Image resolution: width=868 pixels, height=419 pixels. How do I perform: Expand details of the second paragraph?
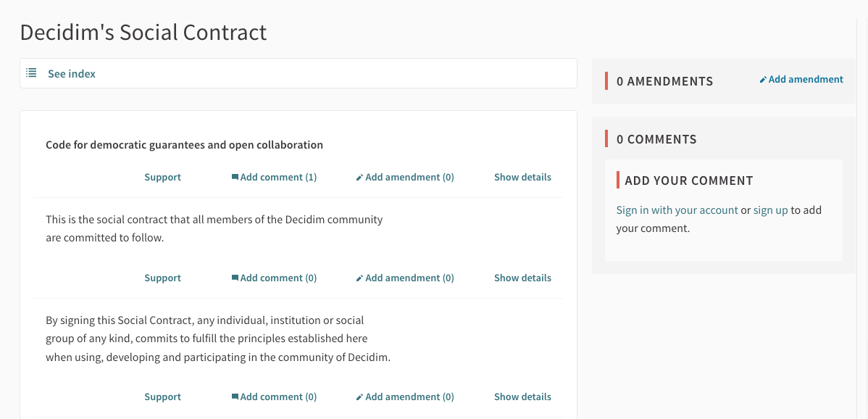522,277
